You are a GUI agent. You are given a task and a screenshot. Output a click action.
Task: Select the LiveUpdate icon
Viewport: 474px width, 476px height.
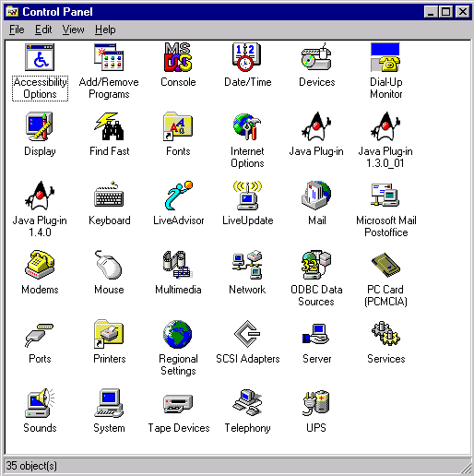(x=247, y=196)
